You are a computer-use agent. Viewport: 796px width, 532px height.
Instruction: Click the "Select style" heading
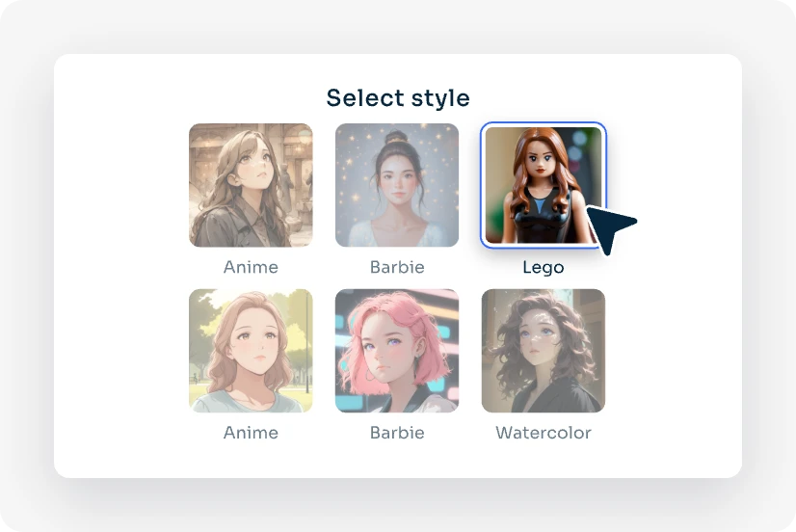(x=398, y=97)
